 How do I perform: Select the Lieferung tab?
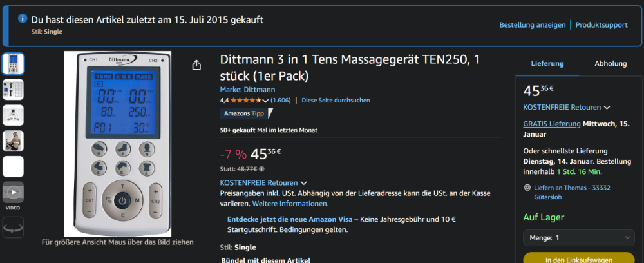[547, 64]
